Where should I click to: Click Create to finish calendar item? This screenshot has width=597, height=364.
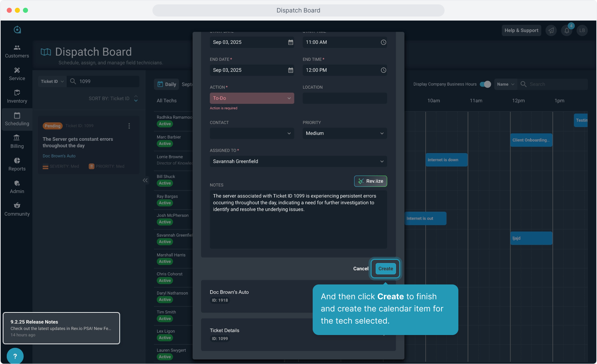pyautogui.click(x=386, y=269)
